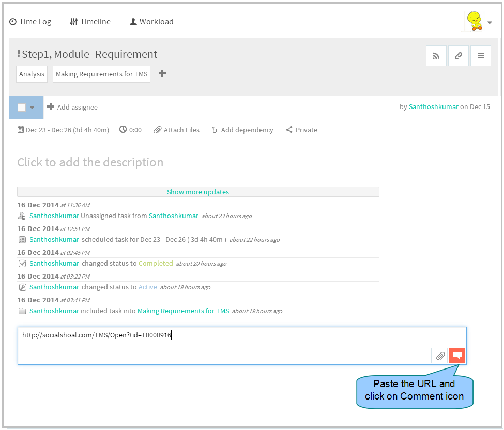Screen dimensions: 504x430
Task: Toggle the task completion checkbox
Action: tap(22, 108)
